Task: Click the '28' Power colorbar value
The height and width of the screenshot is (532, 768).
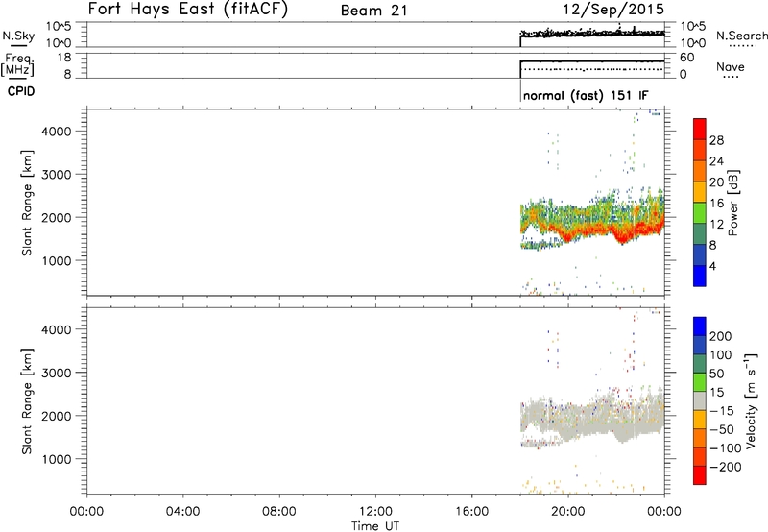Action: 716,140
